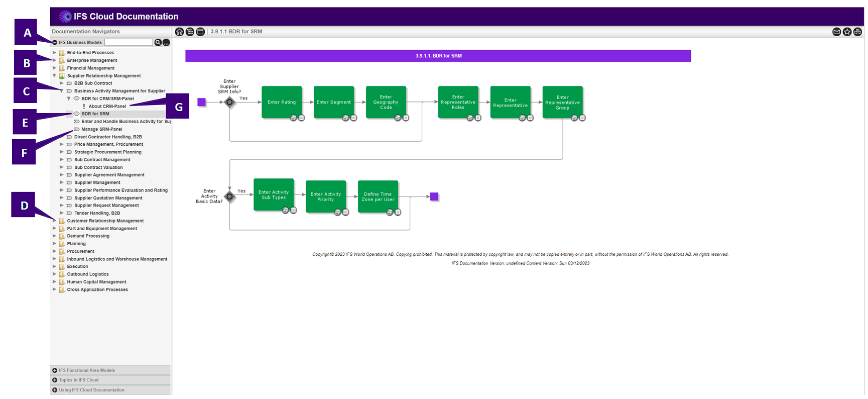Click the purple start square of diagram

tap(202, 102)
